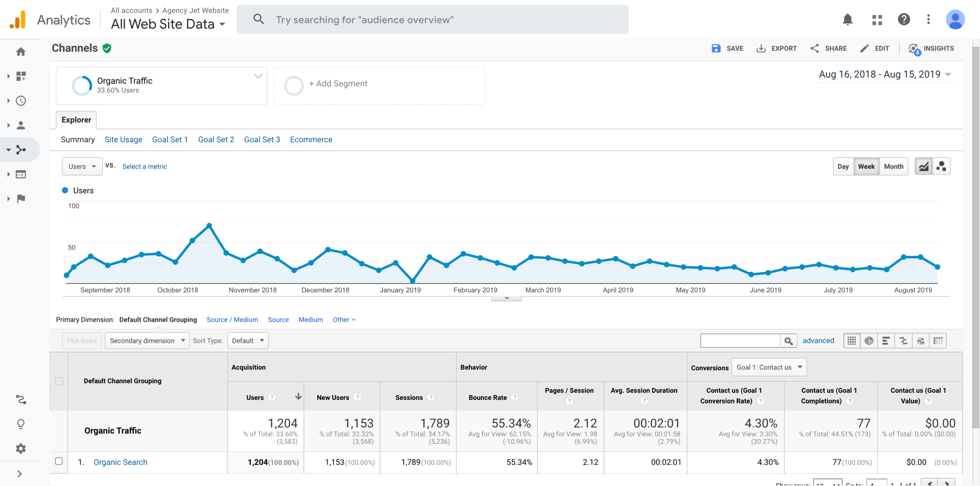980x486 pixels.
Task: Check the Organic Search row checkbox
Action: pos(59,461)
